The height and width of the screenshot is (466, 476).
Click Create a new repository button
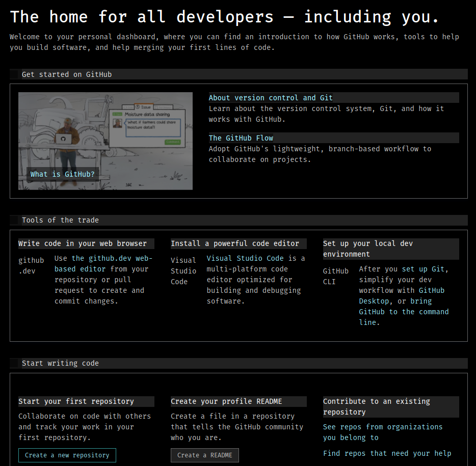[67, 455]
